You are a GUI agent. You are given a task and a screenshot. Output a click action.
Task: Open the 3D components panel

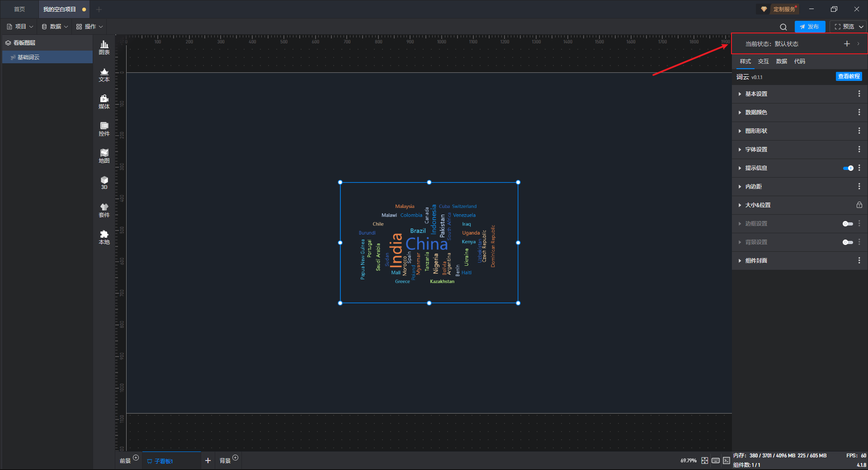104,183
